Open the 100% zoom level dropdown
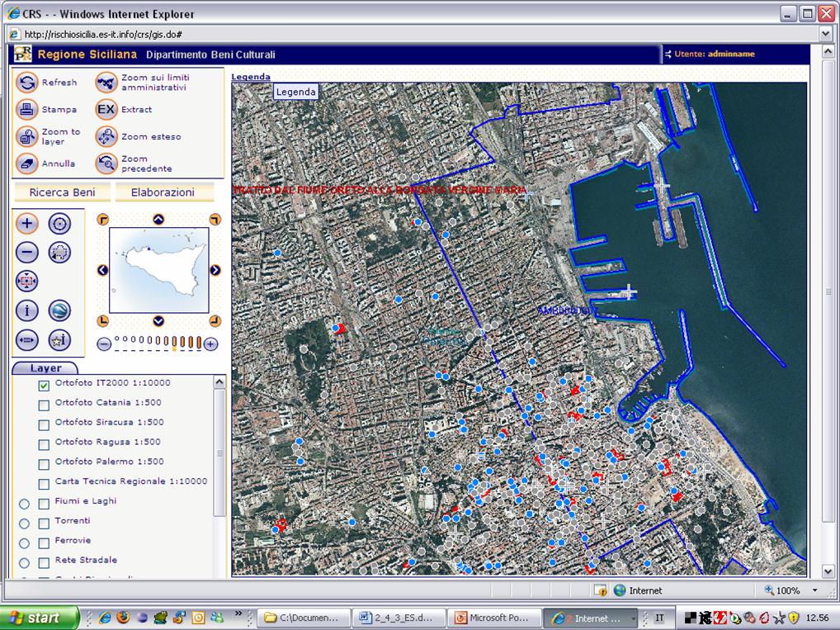840x630 pixels. click(815, 590)
